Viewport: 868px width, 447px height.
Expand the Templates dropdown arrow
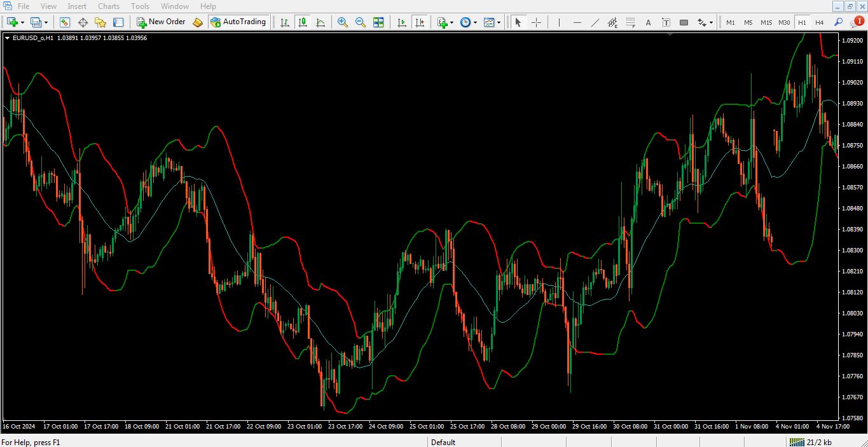(x=499, y=22)
